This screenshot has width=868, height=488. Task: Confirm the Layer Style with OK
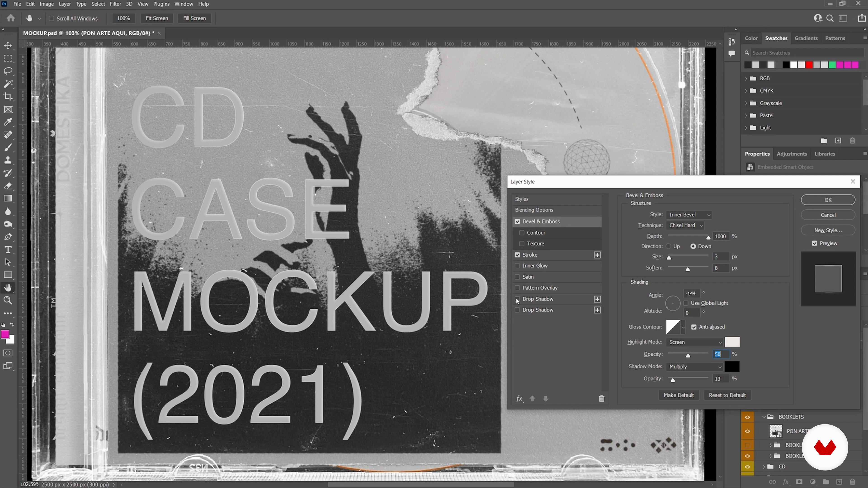click(x=828, y=200)
